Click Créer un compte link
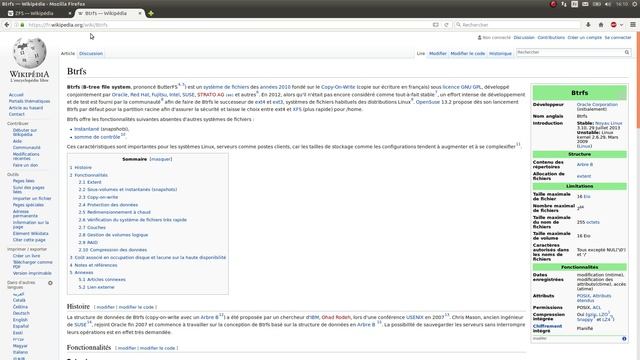Screen dimensions: 640x360 click(584, 38)
